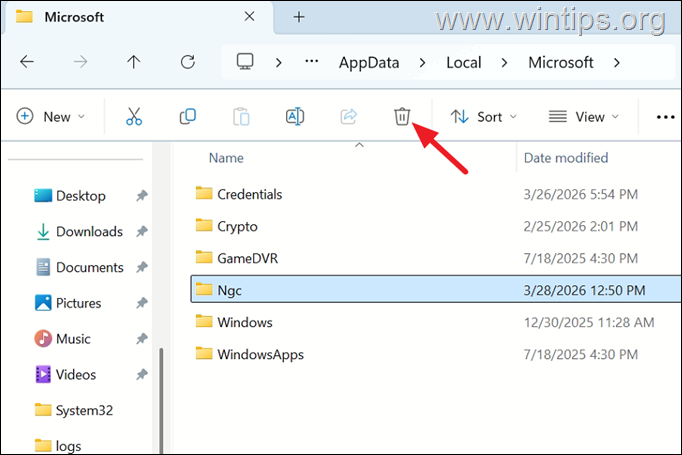The height and width of the screenshot is (455, 682).
Task: Click the Paste clipboard icon
Action: [241, 117]
